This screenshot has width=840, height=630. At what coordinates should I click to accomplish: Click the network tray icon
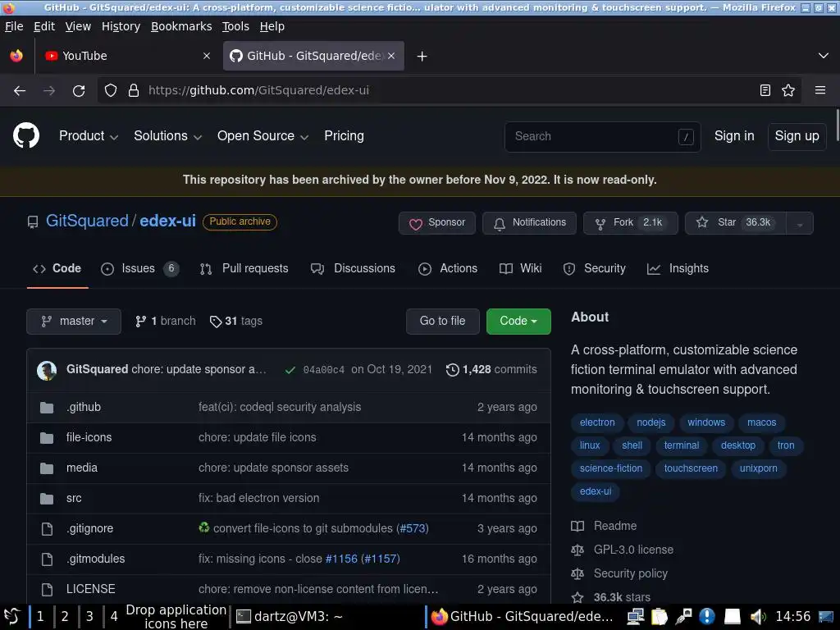tap(636, 617)
